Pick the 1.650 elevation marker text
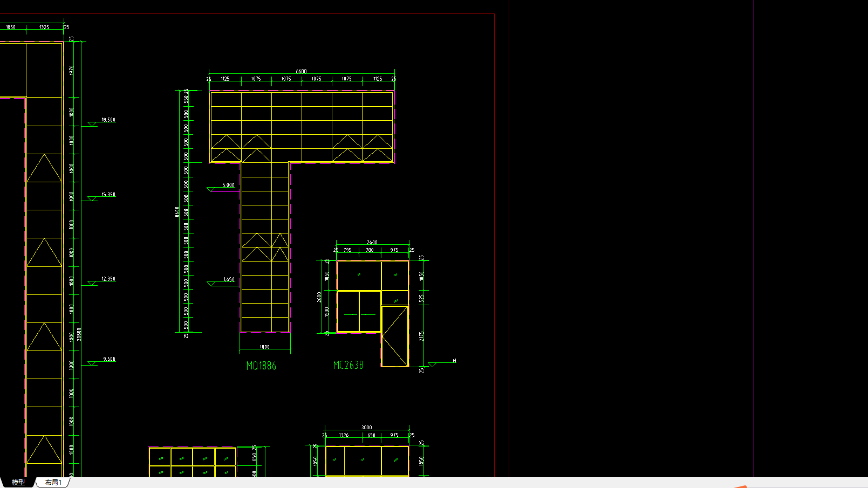 pyautogui.click(x=229, y=279)
